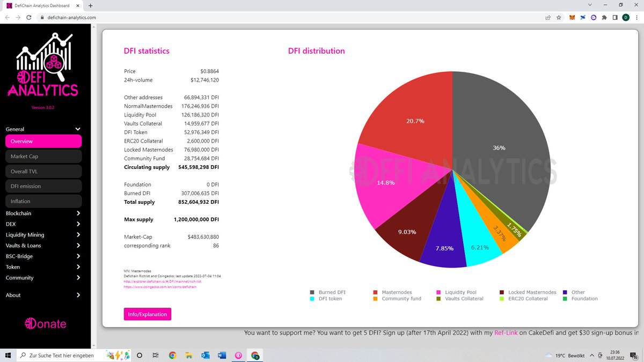644x362 pixels.
Task: Go forward to the next page
Action: pyautogui.click(x=18, y=17)
